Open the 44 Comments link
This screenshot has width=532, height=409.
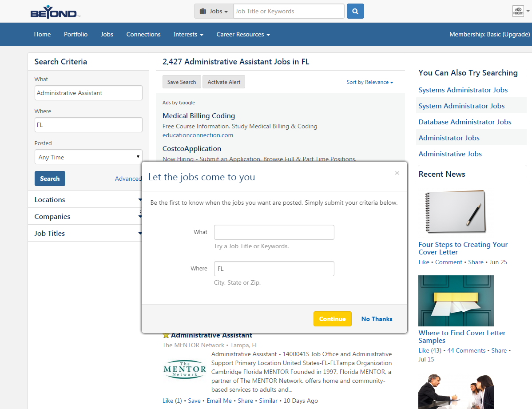pyautogui.click(x=466, y=350)
